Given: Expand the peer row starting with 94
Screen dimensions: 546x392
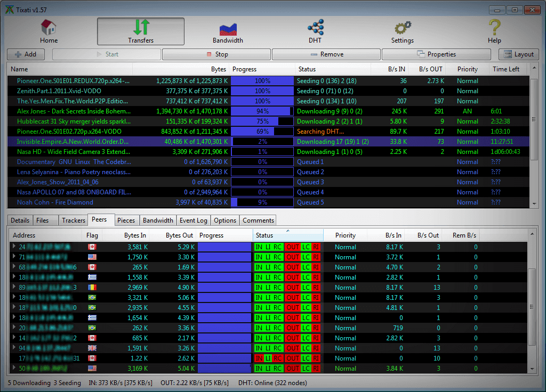Looking at the screenshot, I should (x=14, y=347).
